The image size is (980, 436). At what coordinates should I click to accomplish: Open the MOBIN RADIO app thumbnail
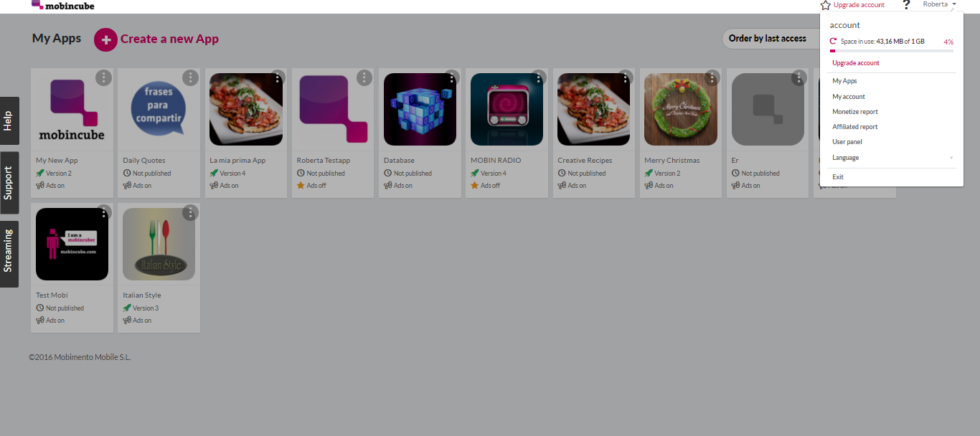(507, 109)
